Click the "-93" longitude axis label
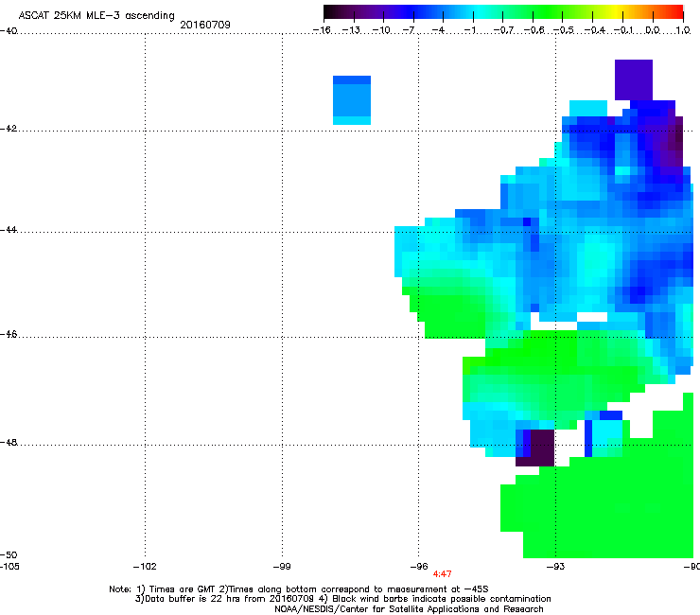Image resolution: width=700 pixels, height=615 pixels. (x=555, y=567)
